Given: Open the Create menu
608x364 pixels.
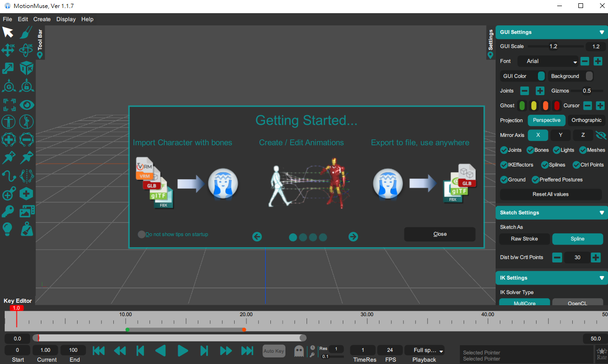Looking at the screenshot, I should point(42,19).
